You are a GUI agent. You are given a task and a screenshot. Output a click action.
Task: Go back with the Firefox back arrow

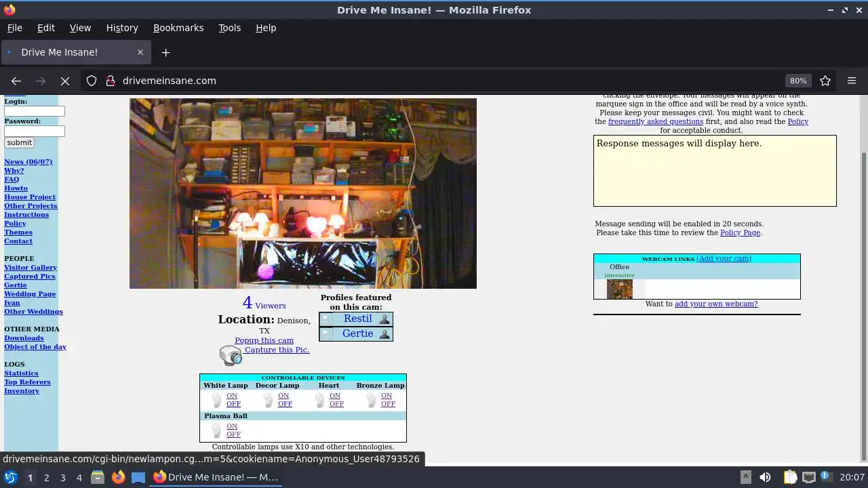[16, 81]
